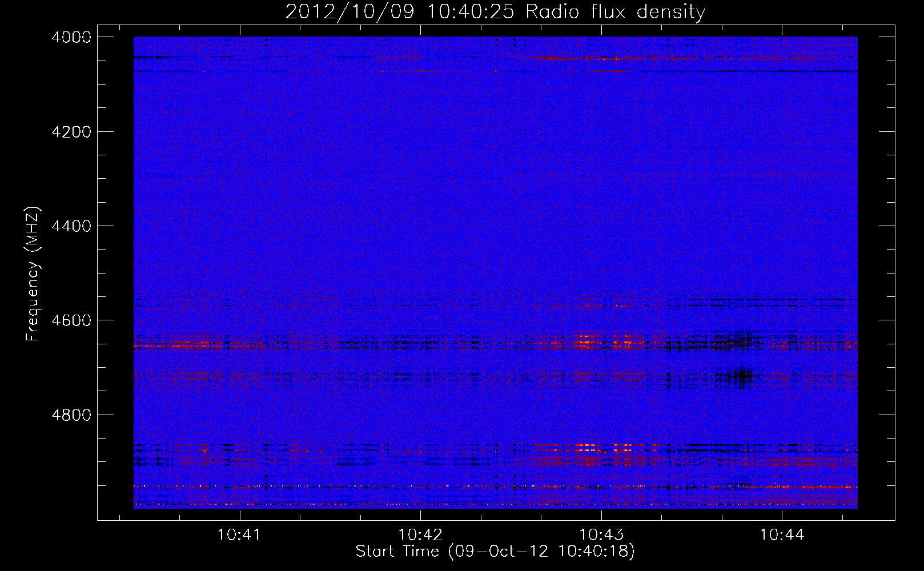Click the plot title "2012/10/09 10:40:25 Radio flux density"
Image resolution: width=924 pixels, height=571 pixels.
[495, 12]
